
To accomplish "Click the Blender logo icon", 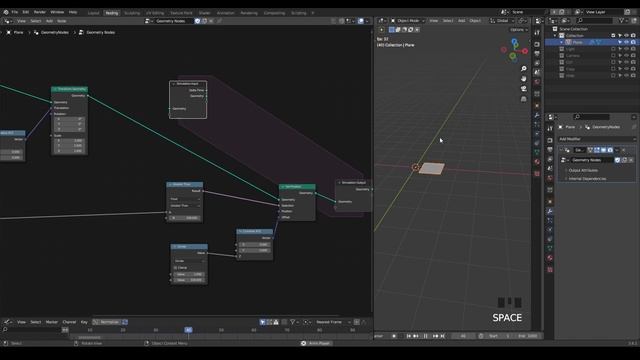I will click(x=6, y=12).
